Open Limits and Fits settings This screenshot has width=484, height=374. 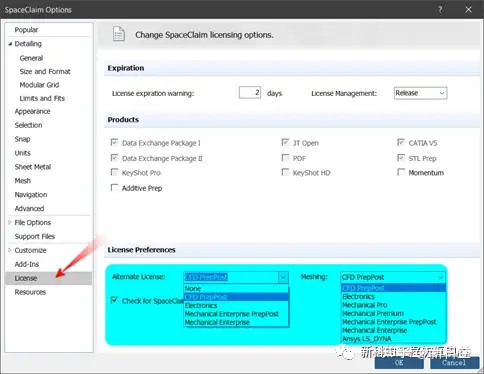pyautogui.click(x=42, y=98)
